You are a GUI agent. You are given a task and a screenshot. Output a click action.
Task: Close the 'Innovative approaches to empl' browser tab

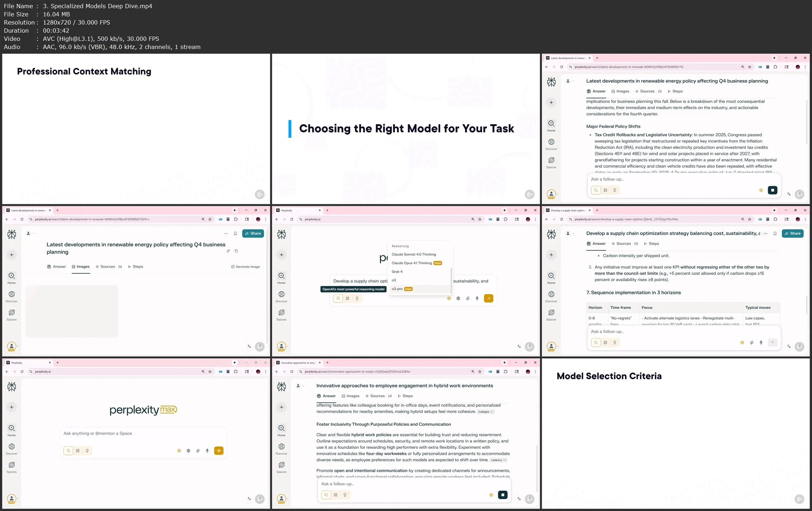click(x=320, y=363)
